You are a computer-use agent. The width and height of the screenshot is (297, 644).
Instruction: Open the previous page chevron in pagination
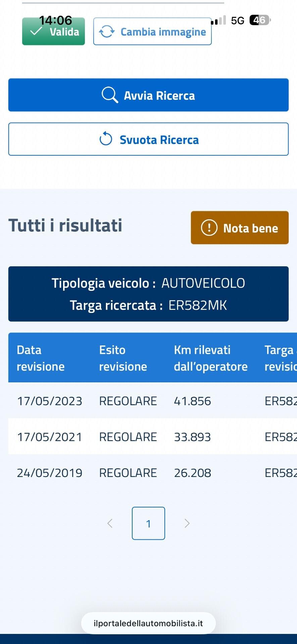pos(110,523)
